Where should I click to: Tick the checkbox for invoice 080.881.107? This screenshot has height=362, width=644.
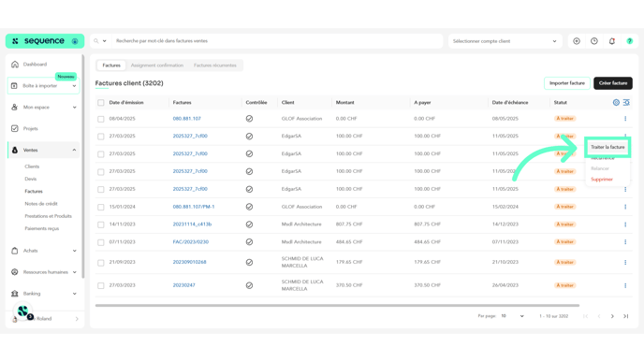tap(101, 119)
